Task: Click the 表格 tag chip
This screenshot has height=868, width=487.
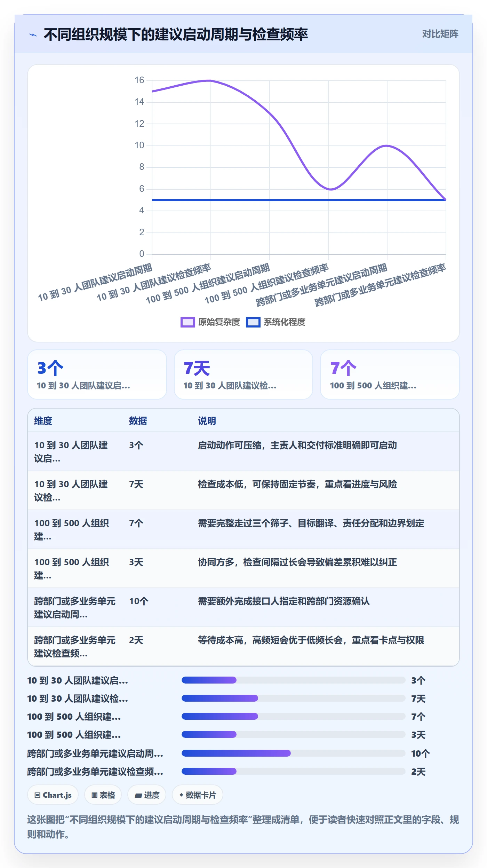Action: [103, 795]
